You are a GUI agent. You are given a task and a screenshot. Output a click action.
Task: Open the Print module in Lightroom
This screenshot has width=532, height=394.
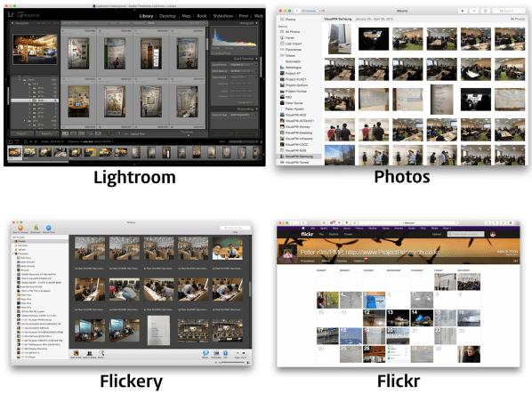click(244, 16)
